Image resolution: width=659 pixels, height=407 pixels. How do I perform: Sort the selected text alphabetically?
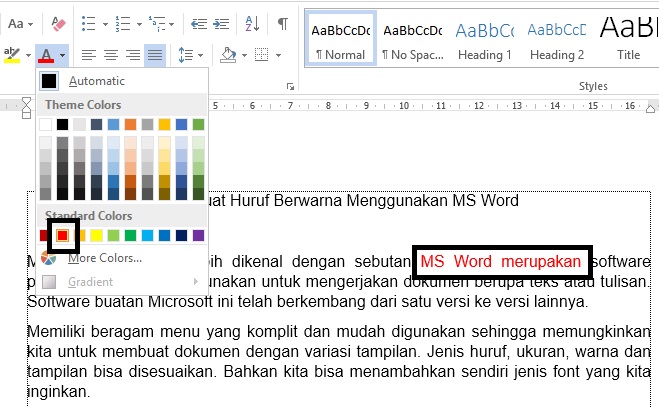252,24
